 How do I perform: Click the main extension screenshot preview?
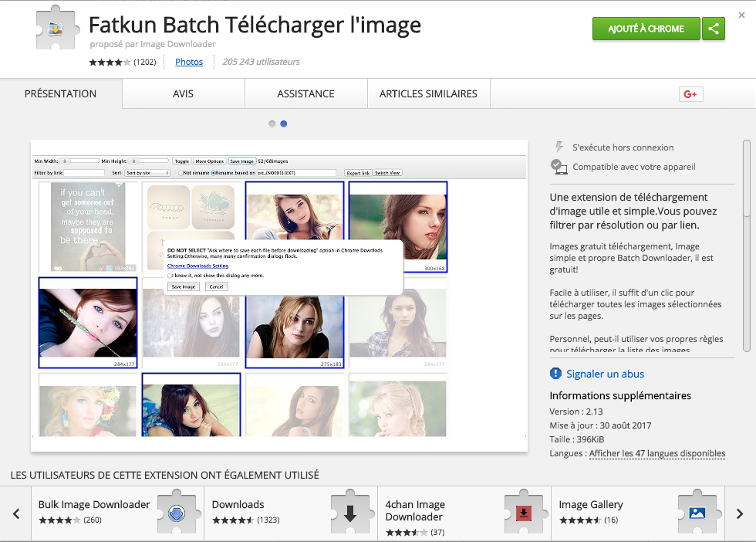coord(279,296)
